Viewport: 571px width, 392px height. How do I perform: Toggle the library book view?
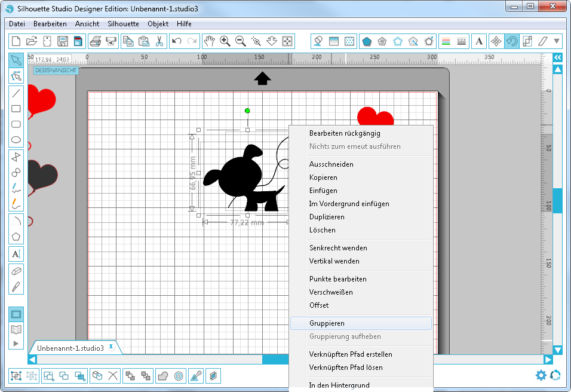(x=16, y=329)
